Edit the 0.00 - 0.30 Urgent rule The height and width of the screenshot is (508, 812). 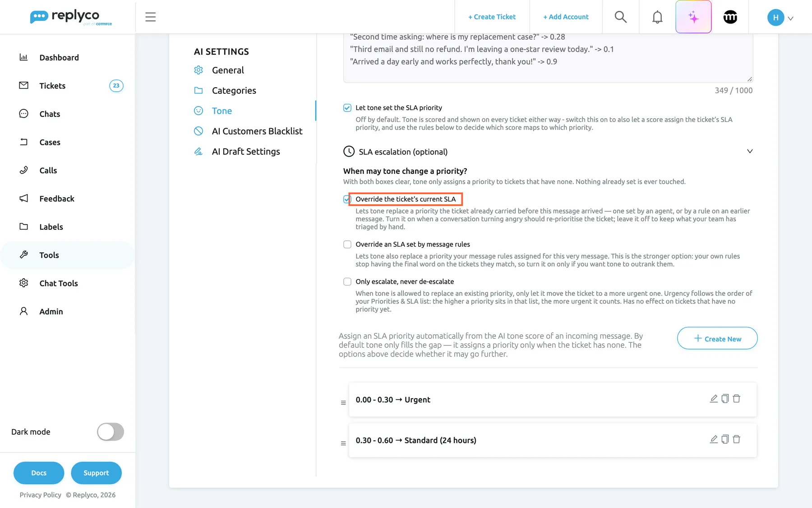pyautogui.click(x=714, y=399)
